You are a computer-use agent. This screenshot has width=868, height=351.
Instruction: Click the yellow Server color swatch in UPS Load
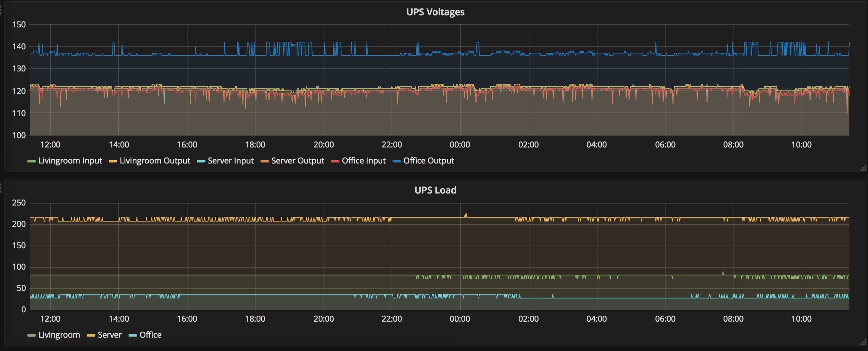91,336
